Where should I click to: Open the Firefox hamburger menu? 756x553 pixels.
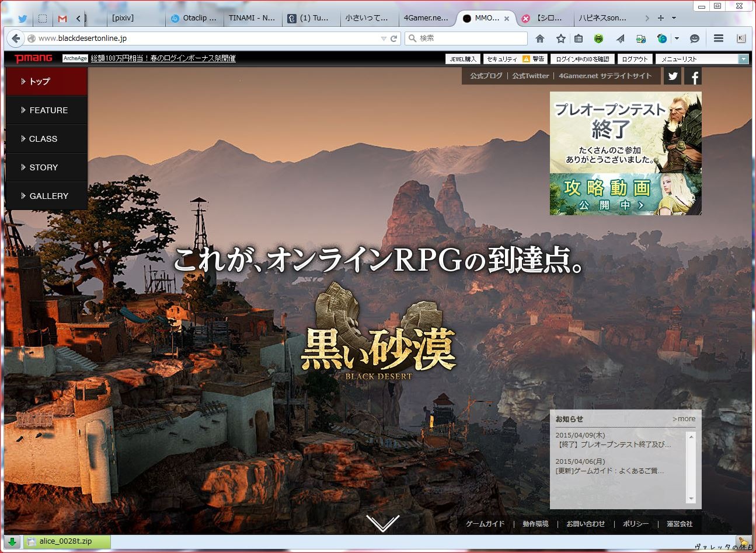pyautogui.click(x=719, y=38)
